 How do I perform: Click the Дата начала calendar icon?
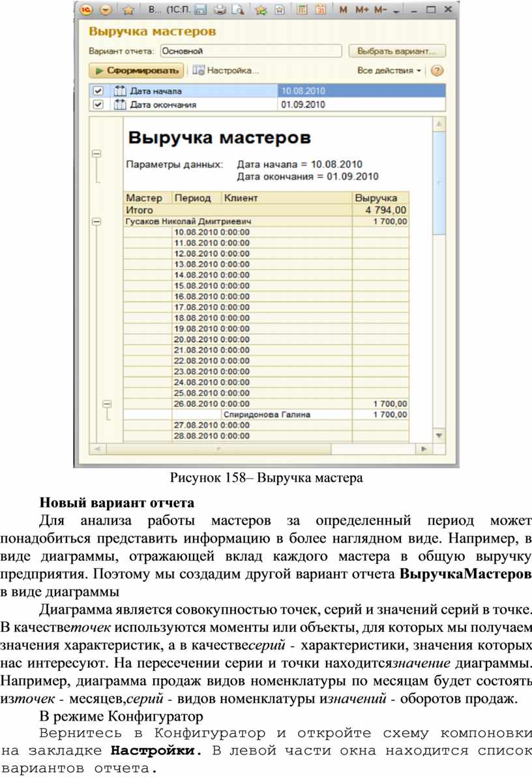click(119, 91)
